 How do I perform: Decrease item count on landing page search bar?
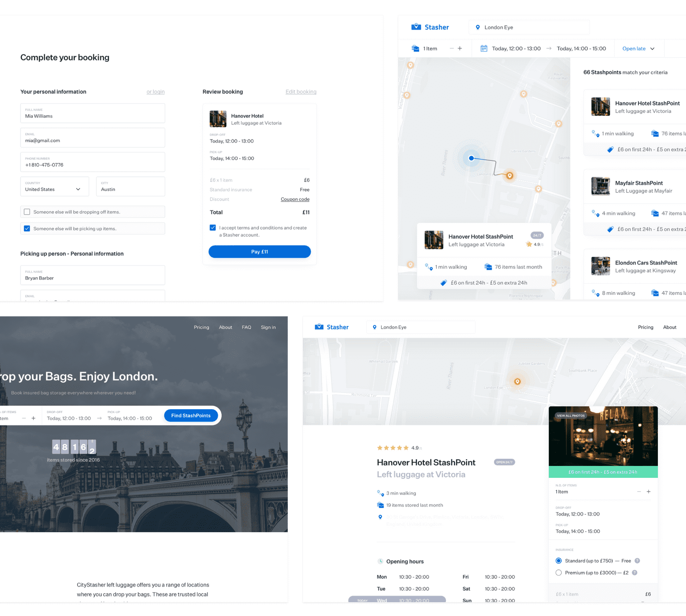24,418
